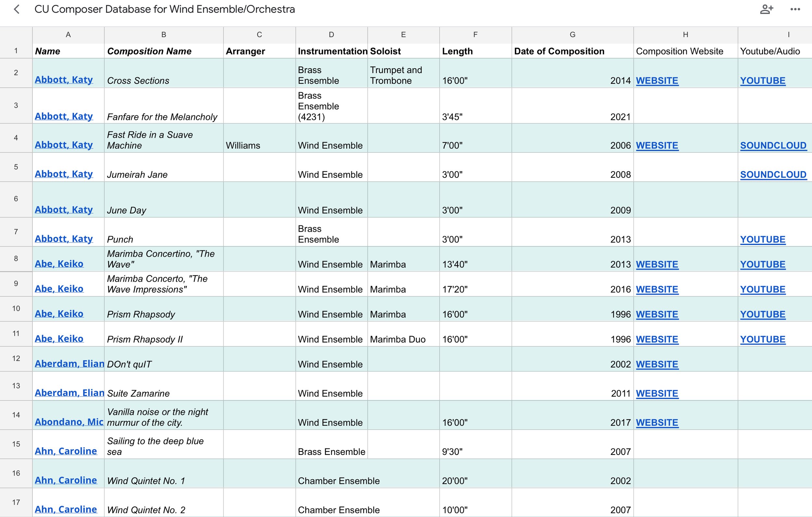Open SOUNDCLOUD link for Jumeirah Jane

773,174
